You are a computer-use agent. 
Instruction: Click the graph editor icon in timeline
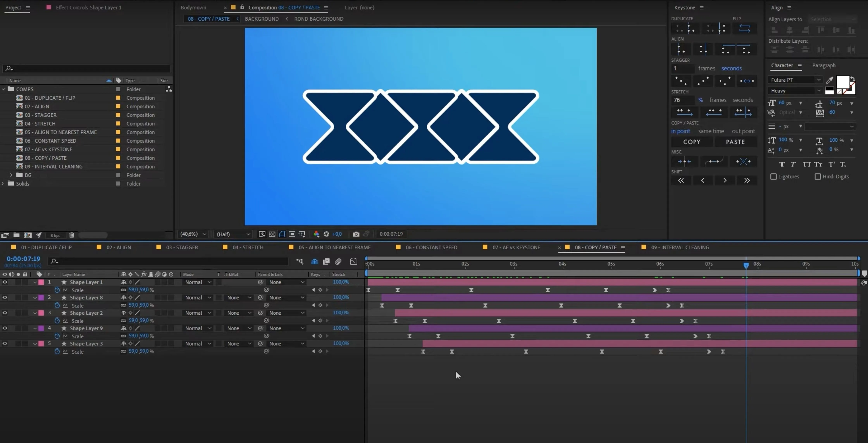pos(353,261)
